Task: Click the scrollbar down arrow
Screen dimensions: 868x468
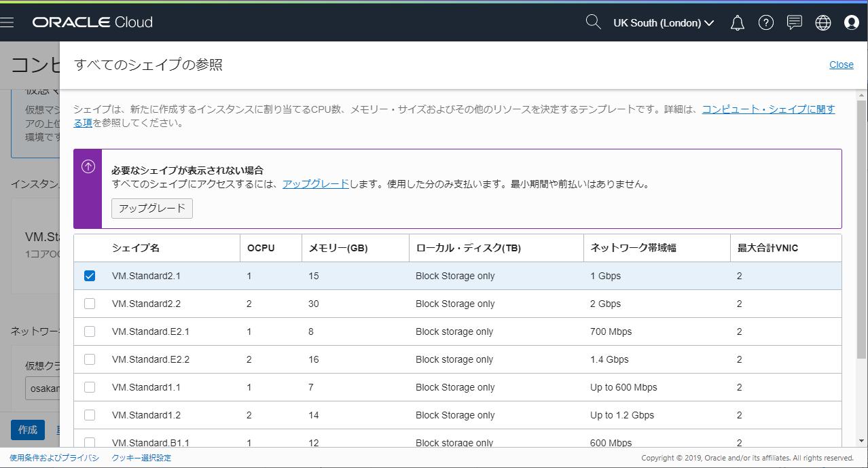Action: pos(862,440)
